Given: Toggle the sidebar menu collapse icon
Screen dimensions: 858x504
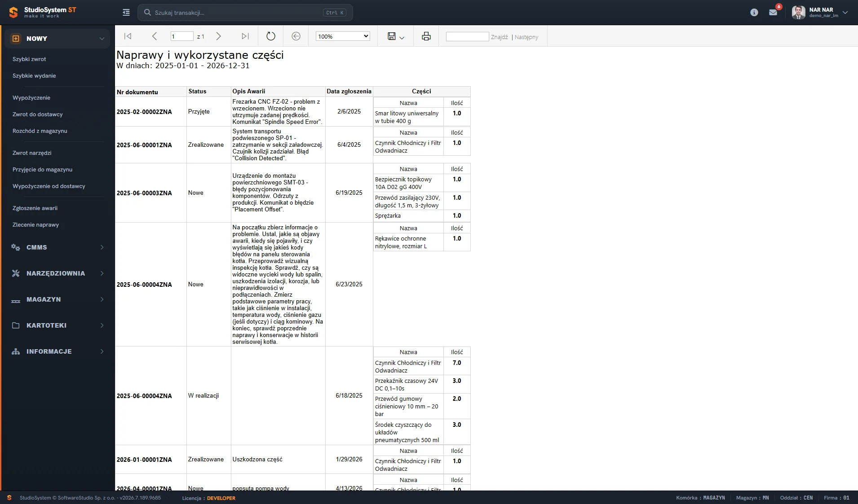Looking at the screenshot, I should pyautogui.click(x=126, y=13).
